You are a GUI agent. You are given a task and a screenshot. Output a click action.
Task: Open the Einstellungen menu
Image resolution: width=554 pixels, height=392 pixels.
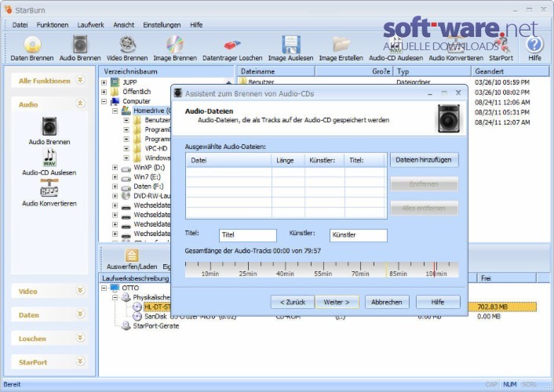tap(162, 25)
